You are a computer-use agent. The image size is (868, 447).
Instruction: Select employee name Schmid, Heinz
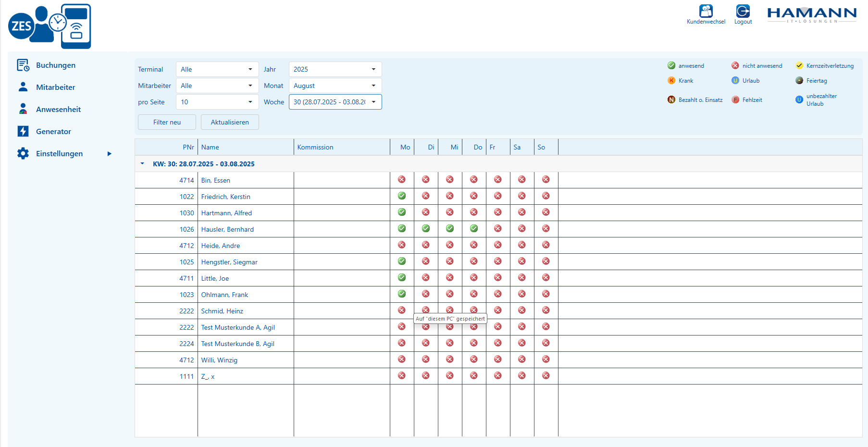tap(222, 311)
